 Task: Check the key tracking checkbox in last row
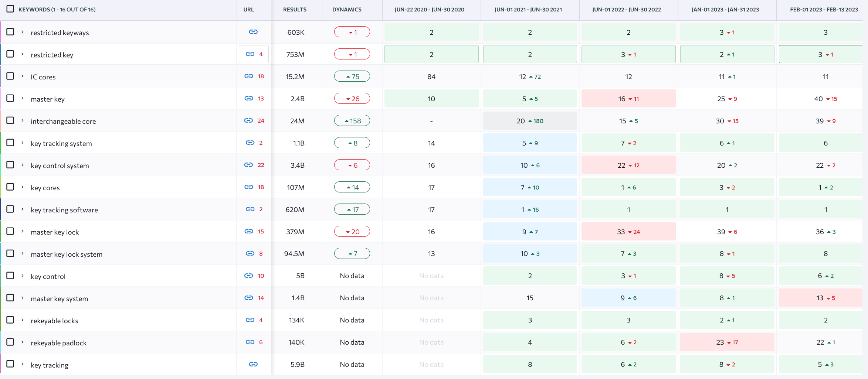(x=10, y=364)
